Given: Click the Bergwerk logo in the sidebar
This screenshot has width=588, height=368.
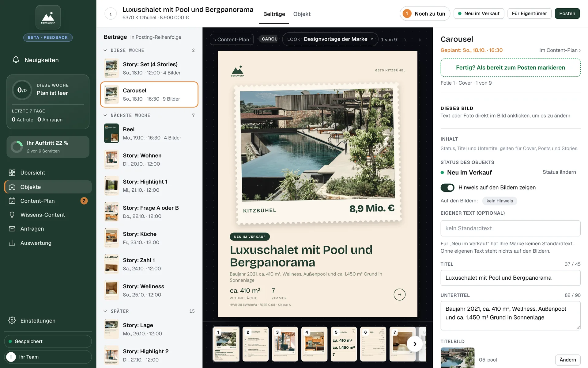Looking at the screenshot, I should 48,17.
